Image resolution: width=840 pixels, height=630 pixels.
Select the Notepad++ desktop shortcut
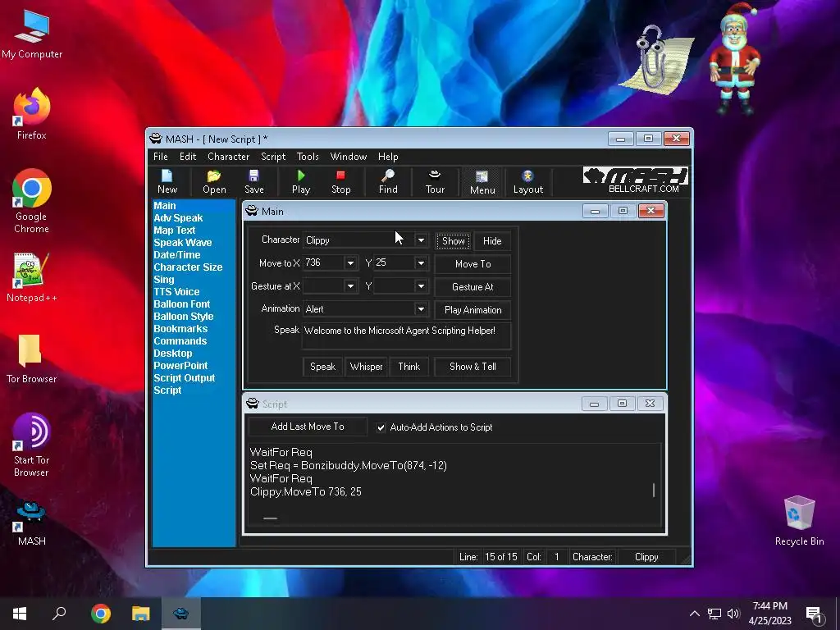pyautogui.click(x=32, y=277)
